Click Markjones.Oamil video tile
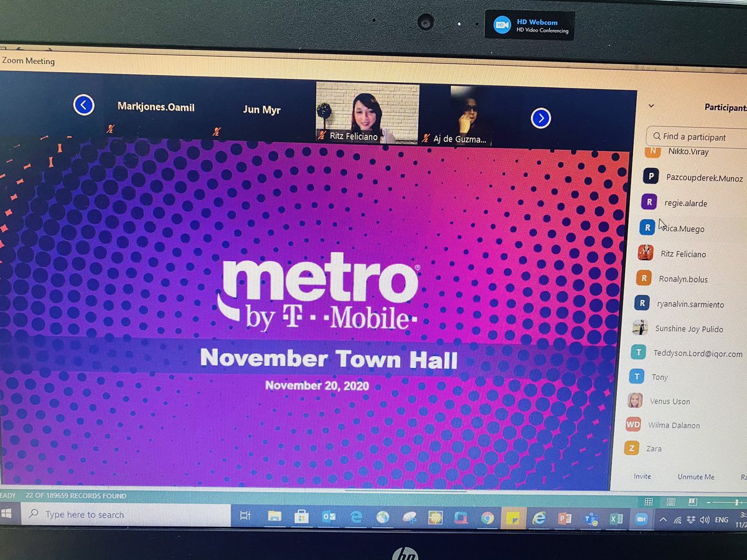The height and width of the screenshot is (560, 747). (156, 107)
